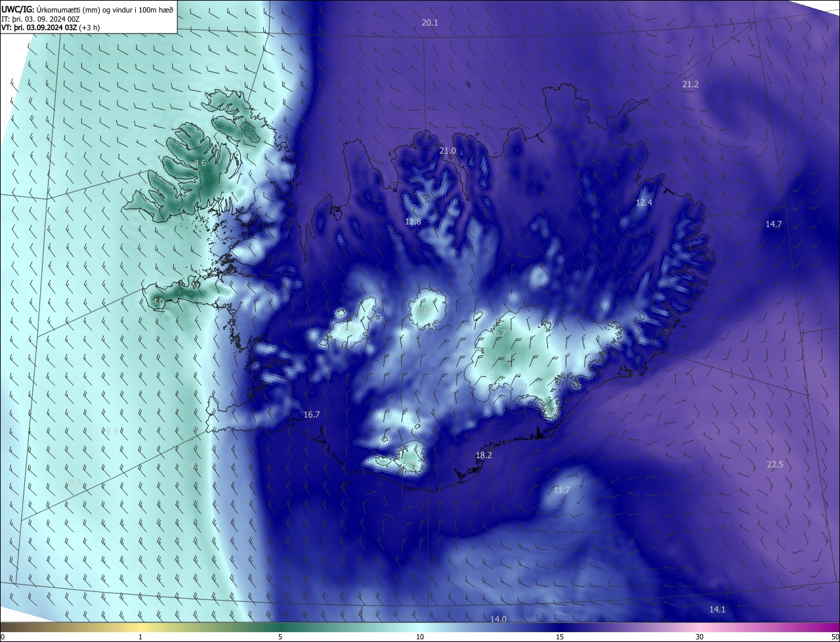The image size is (840, 642).
Task: Select the 14.0 value above the color scale
Action: [x=498, y=619]
